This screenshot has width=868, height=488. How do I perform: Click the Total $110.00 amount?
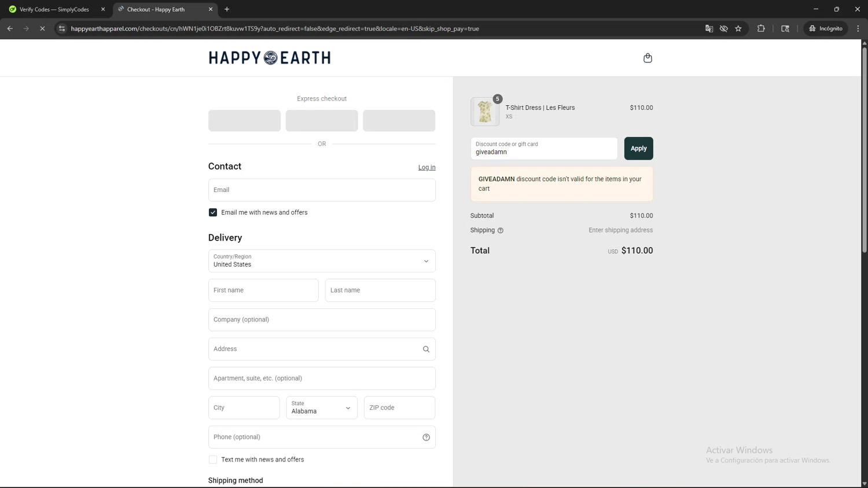(x=637, y=251)
